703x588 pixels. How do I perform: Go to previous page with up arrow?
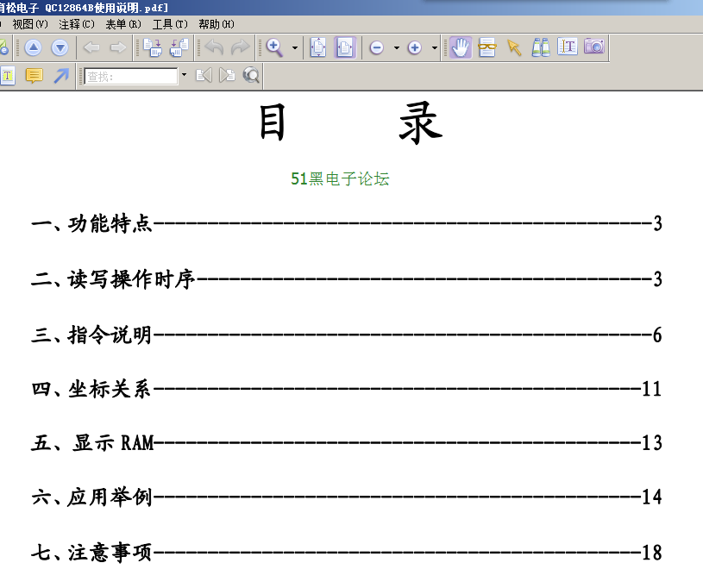pos(33,48)
